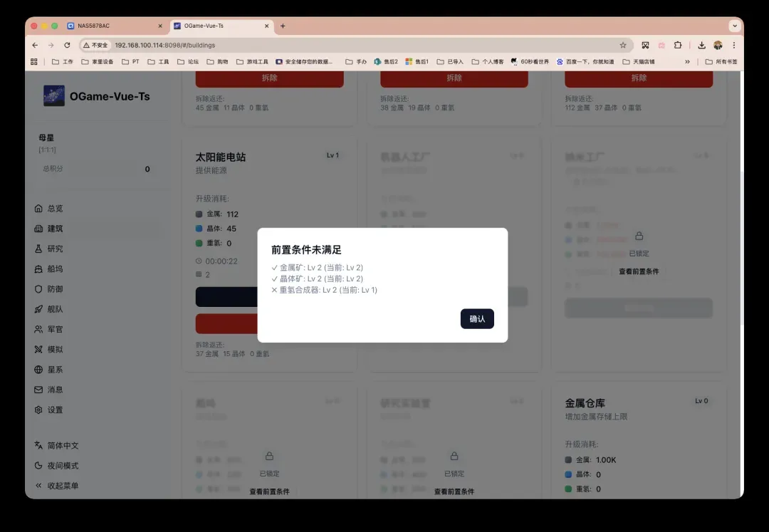Open 舰队 fleet rocket icon

(x=39, y=309)
